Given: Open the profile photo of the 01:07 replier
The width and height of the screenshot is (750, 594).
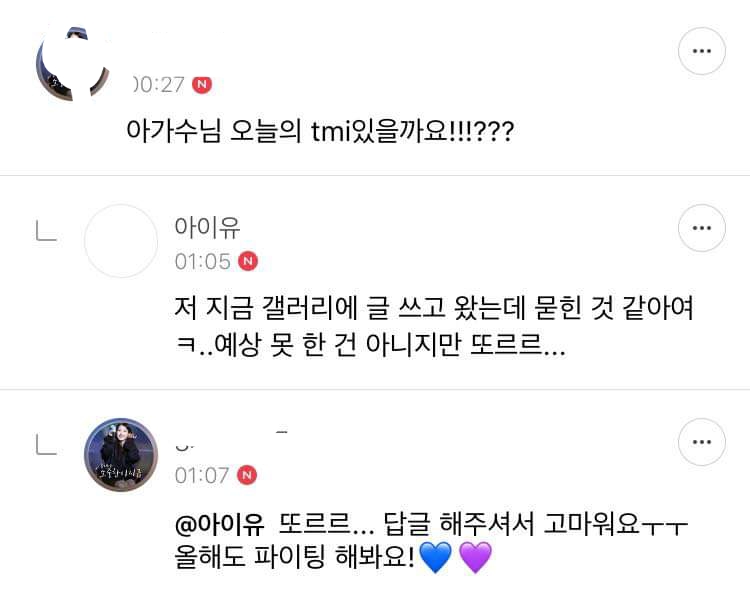Looking at the screenshot, I should point(121,455).
